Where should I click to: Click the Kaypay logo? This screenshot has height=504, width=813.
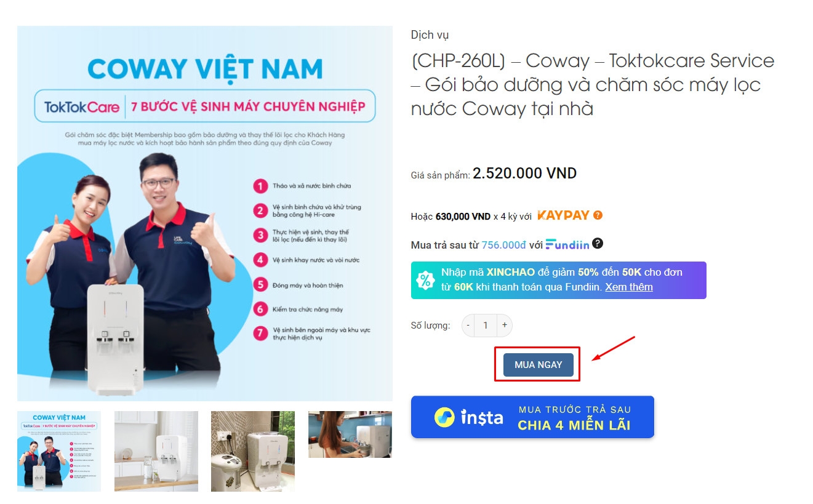click(563, 215)
